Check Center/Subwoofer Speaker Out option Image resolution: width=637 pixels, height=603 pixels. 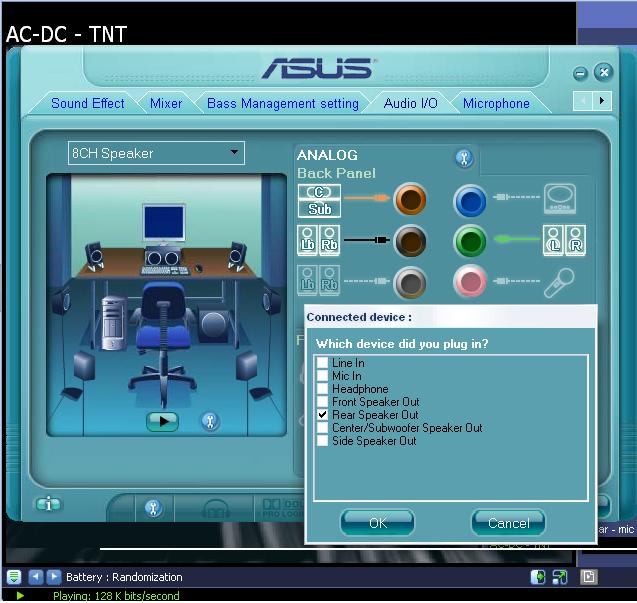coord(323,427)
